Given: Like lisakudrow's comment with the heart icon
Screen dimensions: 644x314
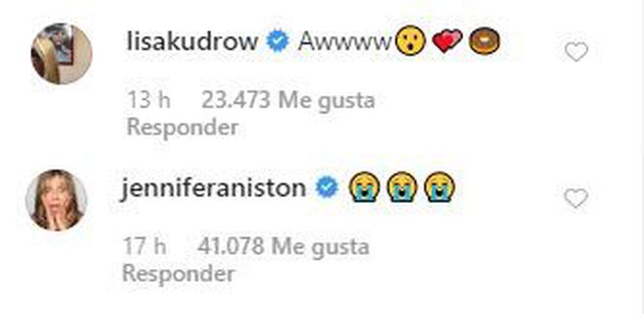Looking at the screenshot, I should point(576,52).
